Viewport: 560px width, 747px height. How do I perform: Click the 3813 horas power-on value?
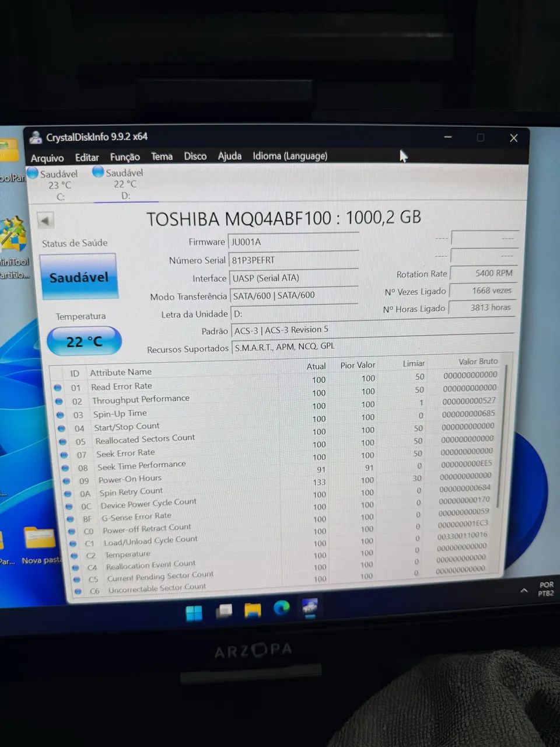pyautogui.click(x=482, y=308)
